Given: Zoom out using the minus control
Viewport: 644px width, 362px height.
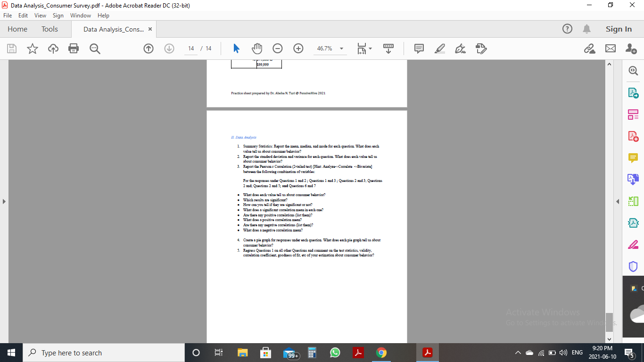Looking at the screenshot, I should 277,48.
